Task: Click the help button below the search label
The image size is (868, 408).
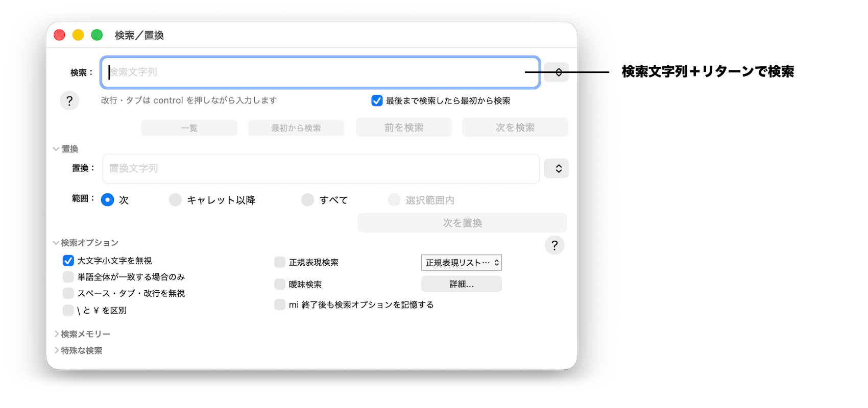Action: 69,100
